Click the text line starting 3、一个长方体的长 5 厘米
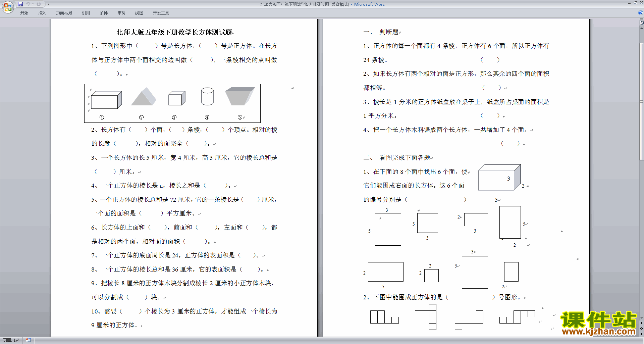The height and width of the screenshot is (344, 644). [x=184, y=158]
